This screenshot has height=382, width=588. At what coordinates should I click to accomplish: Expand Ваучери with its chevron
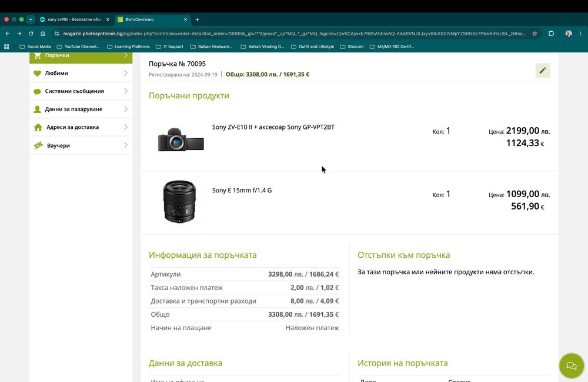[x=126, y=145]
